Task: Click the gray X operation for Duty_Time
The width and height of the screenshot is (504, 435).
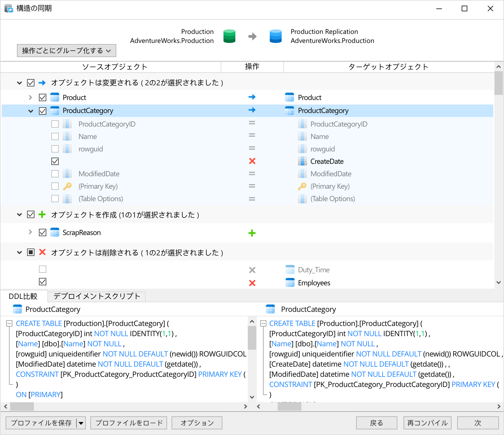Action: click(252, 270)
